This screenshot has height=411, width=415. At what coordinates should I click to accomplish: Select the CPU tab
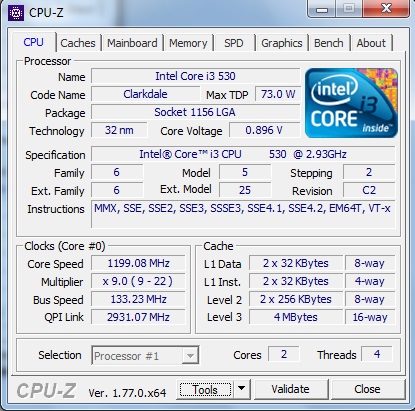[x=33, y=42]
